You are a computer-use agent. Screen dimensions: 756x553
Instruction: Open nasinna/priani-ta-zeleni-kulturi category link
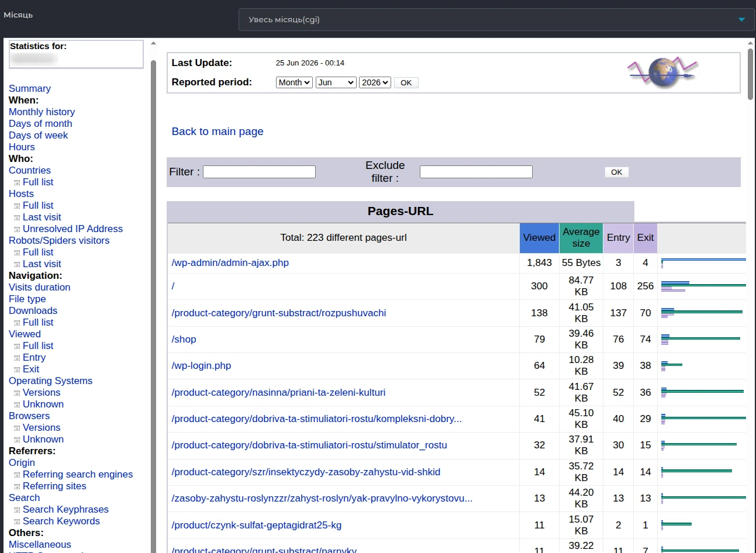point(278,392)
